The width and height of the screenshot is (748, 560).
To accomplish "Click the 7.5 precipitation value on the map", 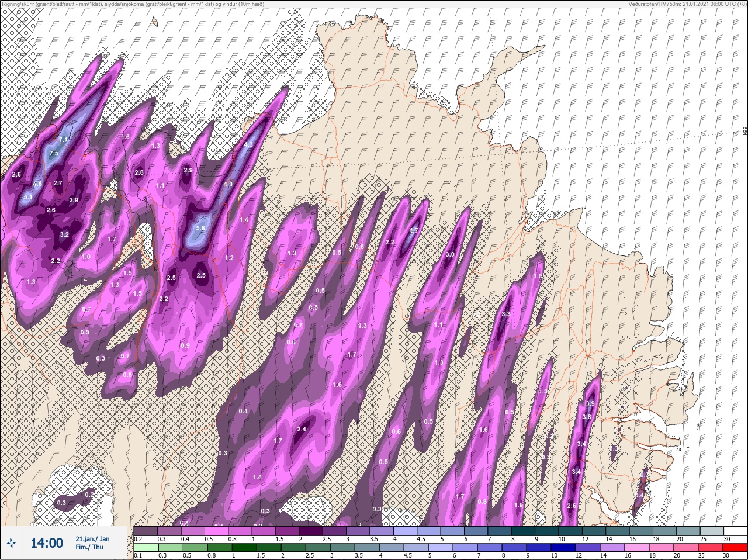I will [54, 153].
